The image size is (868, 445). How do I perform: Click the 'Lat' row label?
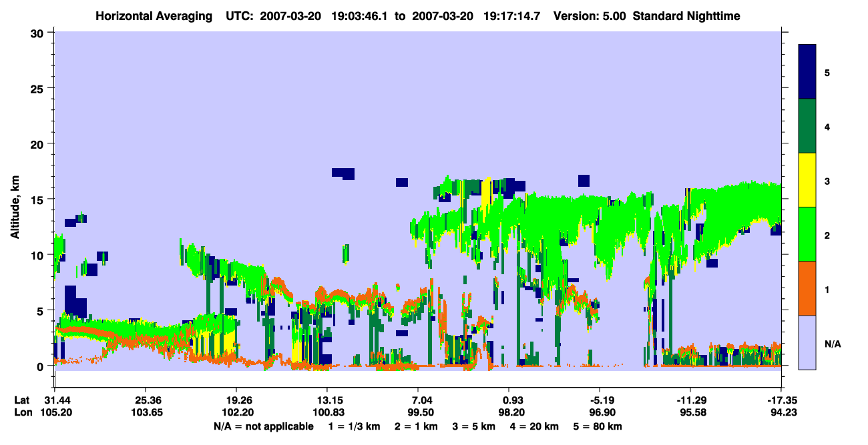pyautogui.click(x=23, y=400)
